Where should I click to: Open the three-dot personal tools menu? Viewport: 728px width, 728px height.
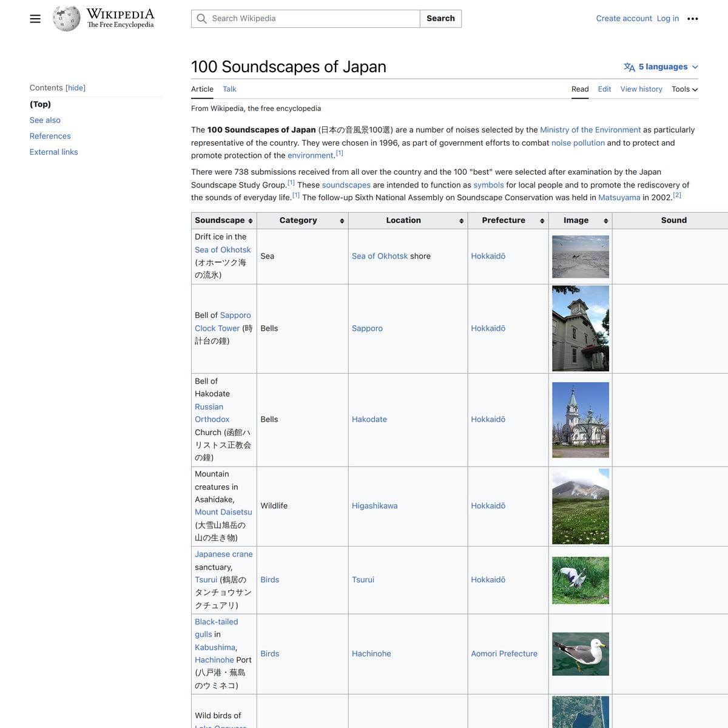692,19
